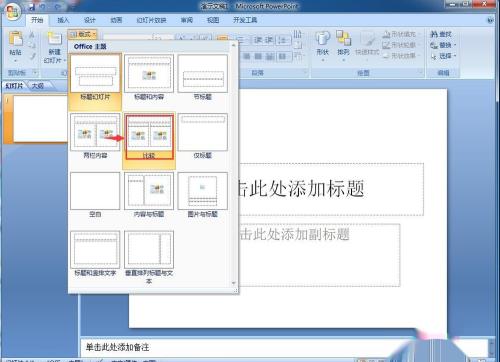Switch to Slides (幻灯片) pane tab

[x=14, y=86]
